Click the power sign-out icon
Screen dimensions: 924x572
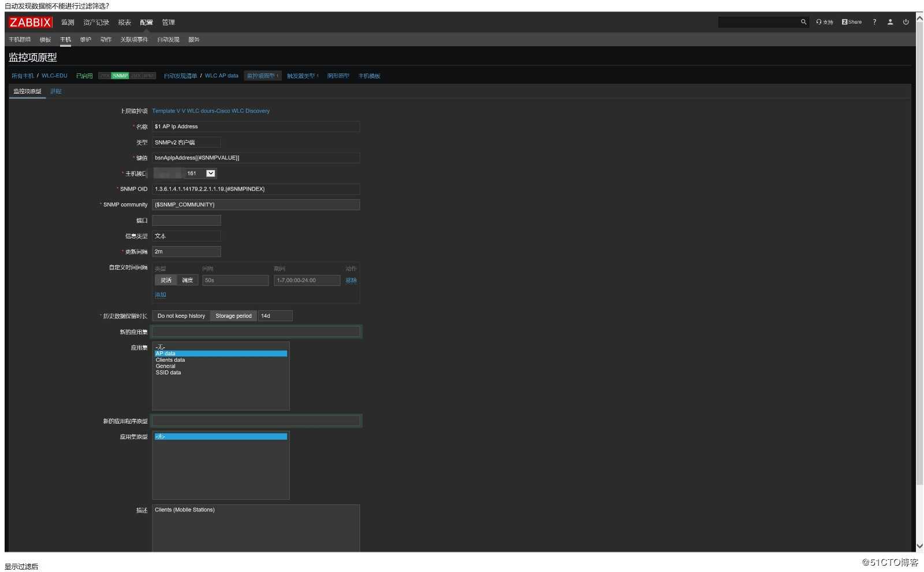tap(906, 22)
